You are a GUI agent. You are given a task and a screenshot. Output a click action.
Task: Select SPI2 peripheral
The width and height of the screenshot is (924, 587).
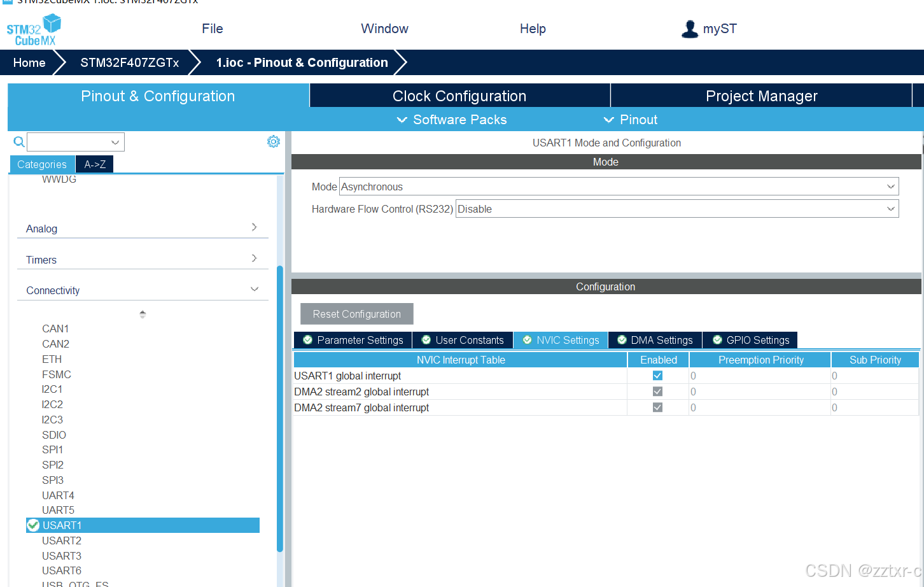(x=53, y=465)
